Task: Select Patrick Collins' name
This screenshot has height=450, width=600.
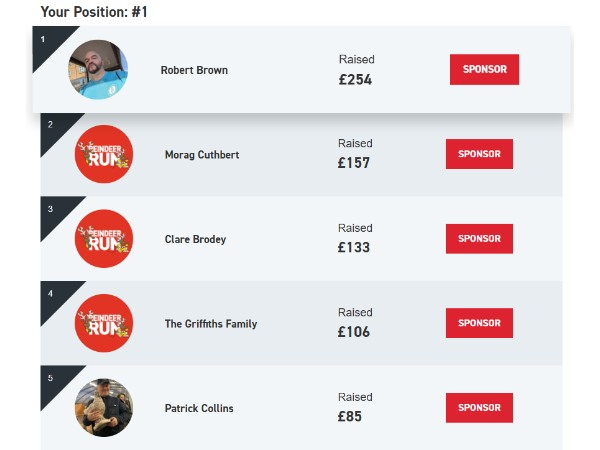Action: pos(199,409)
